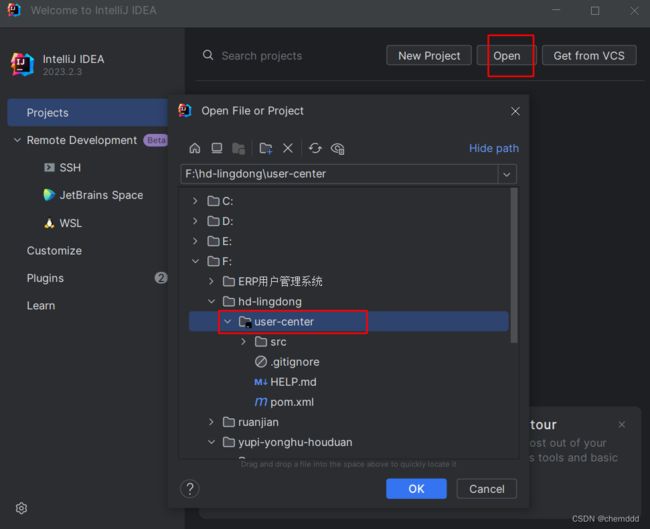This screenshot has height=529, width=650.
Task: Click the New Project button
Action: point(429,55)
